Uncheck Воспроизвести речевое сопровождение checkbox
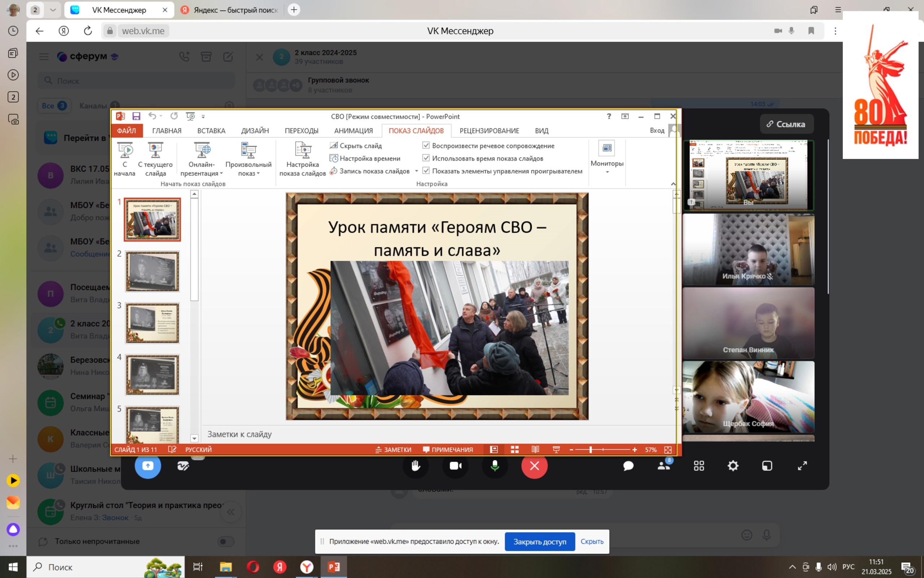 (x=426, y=145)
